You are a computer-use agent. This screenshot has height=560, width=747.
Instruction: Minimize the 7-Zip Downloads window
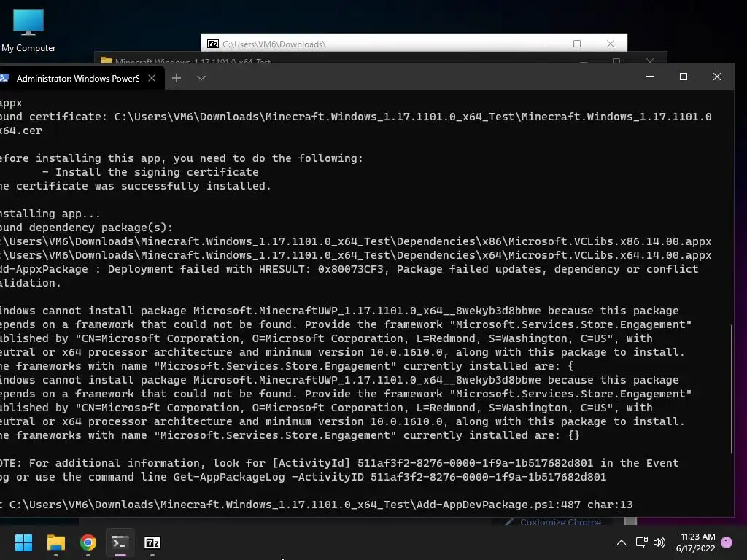[x=543, y=44]
